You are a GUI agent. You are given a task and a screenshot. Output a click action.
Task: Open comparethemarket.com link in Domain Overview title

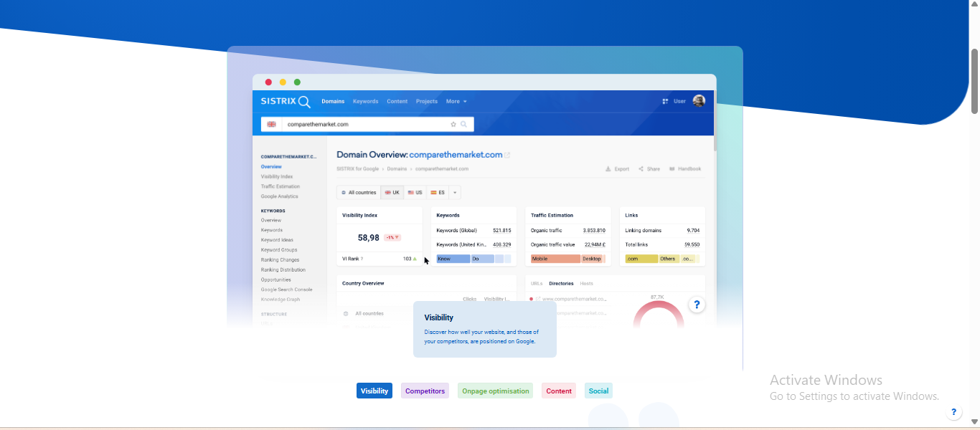pos(456,155)
